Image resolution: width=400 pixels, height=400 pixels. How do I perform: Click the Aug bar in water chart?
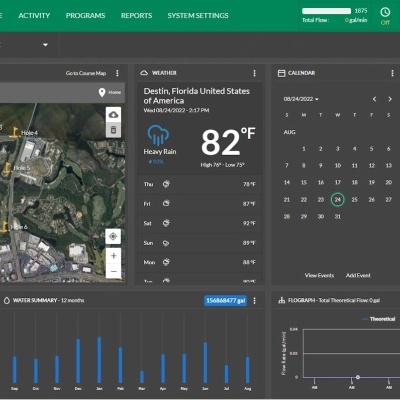(248, 370)
